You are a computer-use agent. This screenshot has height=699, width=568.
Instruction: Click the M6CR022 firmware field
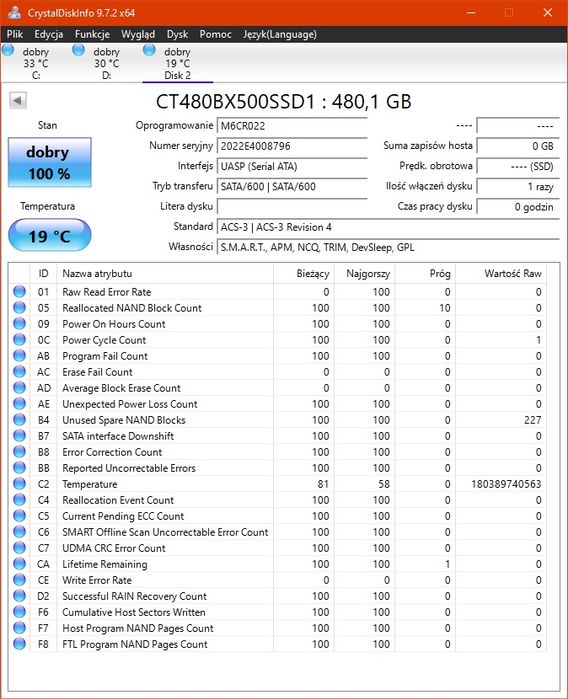click(292, 126)
